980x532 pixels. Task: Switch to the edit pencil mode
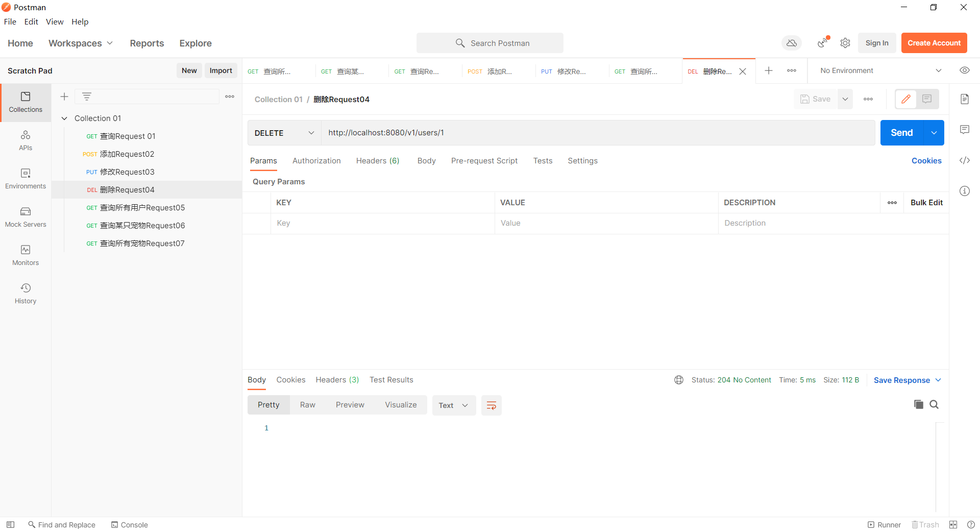click(906, 99)
